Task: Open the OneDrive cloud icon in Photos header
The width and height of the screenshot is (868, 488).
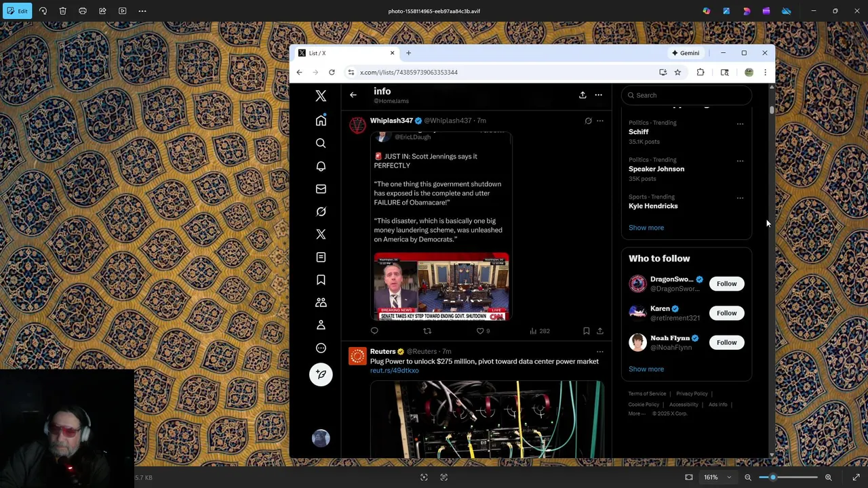Action: click(786, 11)
